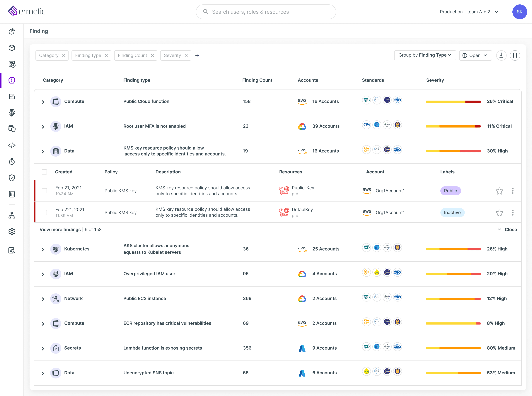532x396 pixels.
Task: Click the View more findings link
Action: click(60, 229)
